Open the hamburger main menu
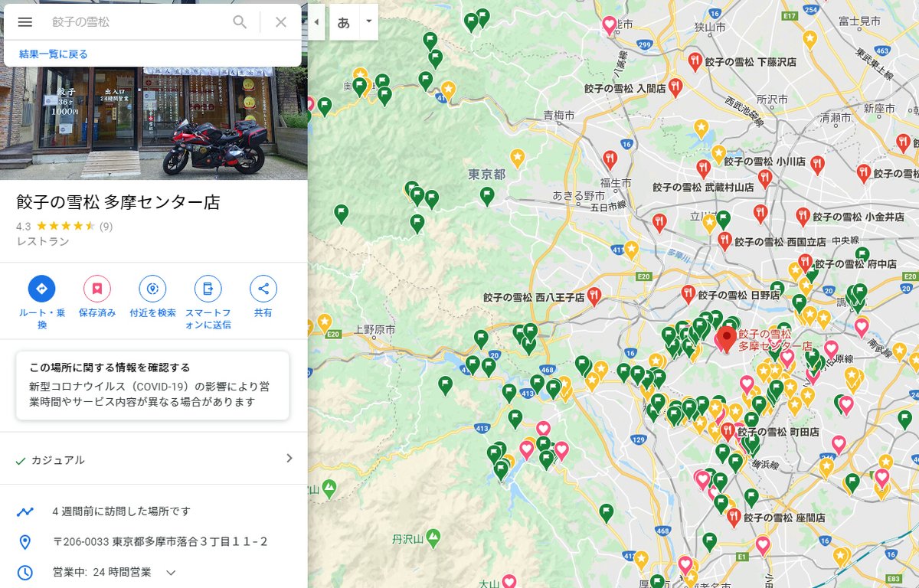Viewport: 919px width, 588px height. coord(25,22)
